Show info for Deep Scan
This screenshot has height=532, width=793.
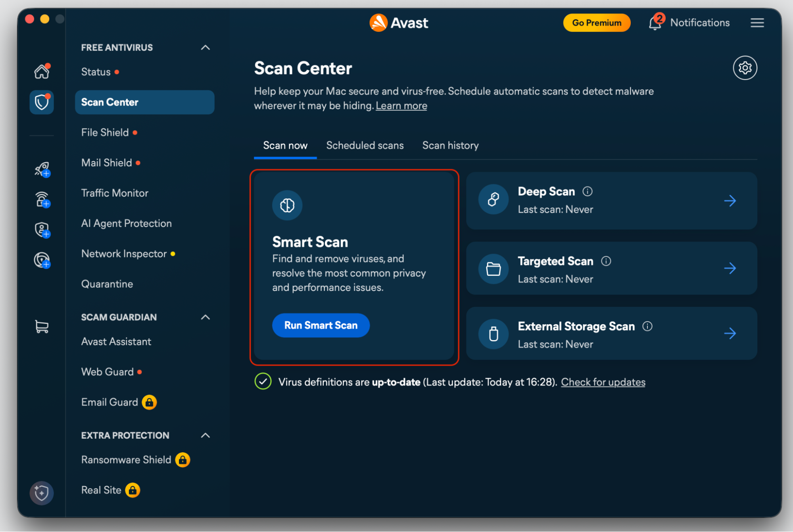pos(587,191)
